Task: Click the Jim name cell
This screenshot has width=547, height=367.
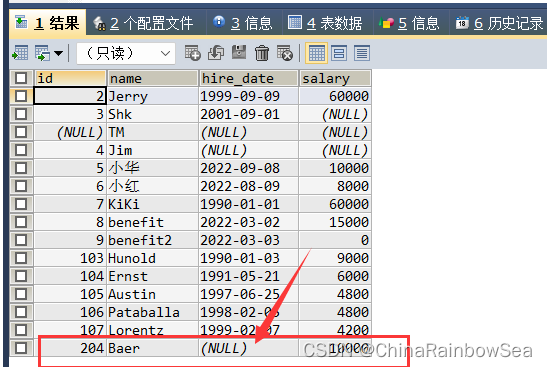Action: (x=152, y=150)
